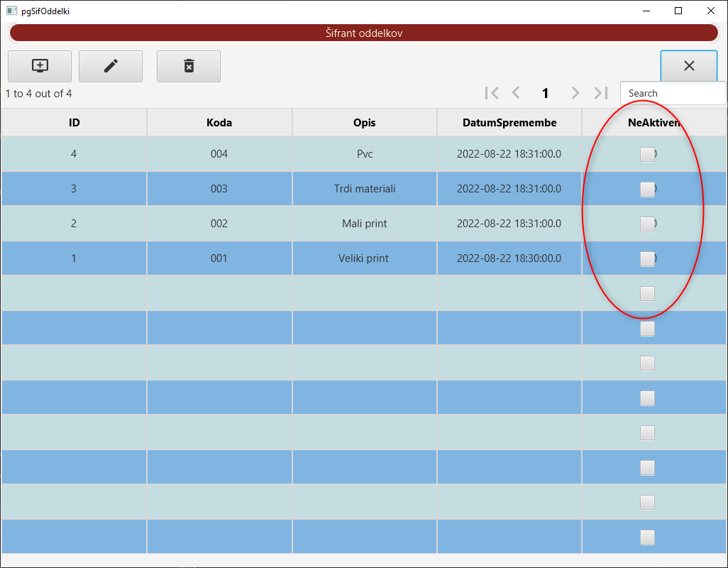
Task: Click the ID cell of the Mali print row
Action: 74,224
